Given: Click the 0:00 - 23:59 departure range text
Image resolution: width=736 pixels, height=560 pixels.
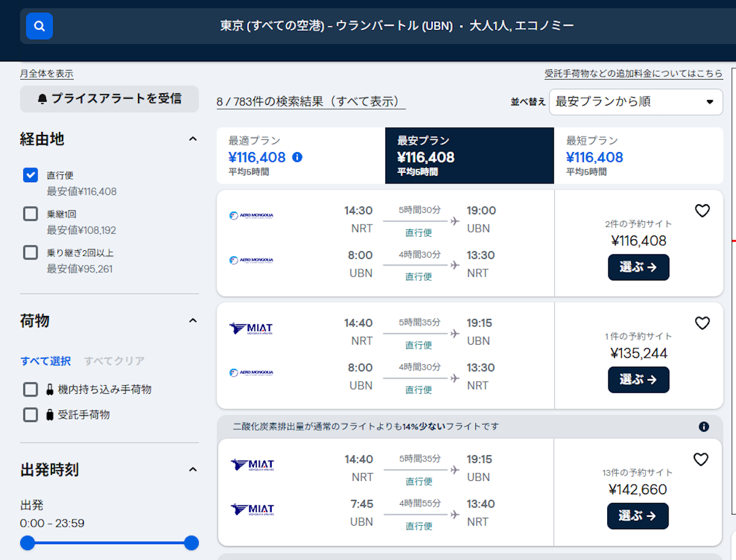Looking at the screenshot, I should click(x=52, y=524).
